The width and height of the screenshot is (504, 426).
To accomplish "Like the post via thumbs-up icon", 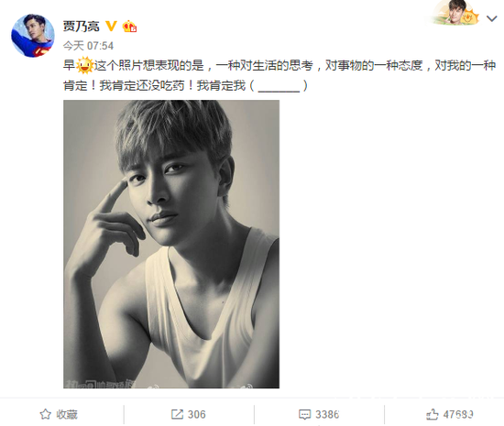I will coord(432,414).
